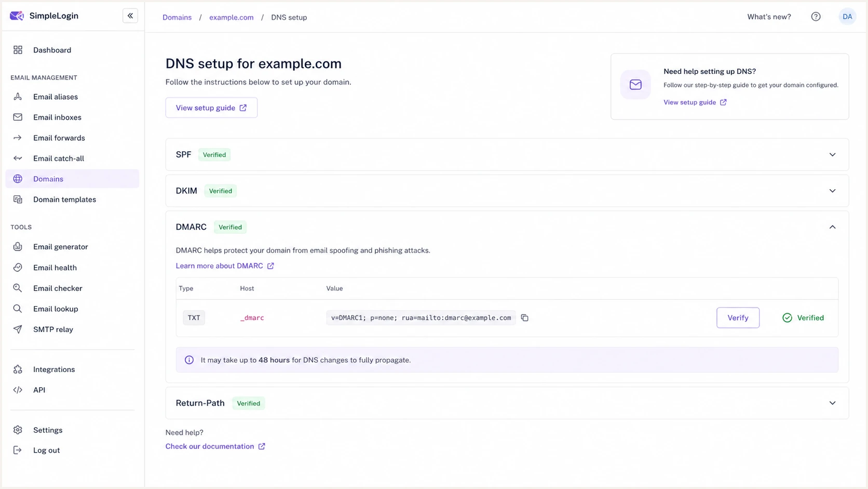Open Email catch-all page
The width and height of the screenshot is (868, 489).
(x=72, y=158)
